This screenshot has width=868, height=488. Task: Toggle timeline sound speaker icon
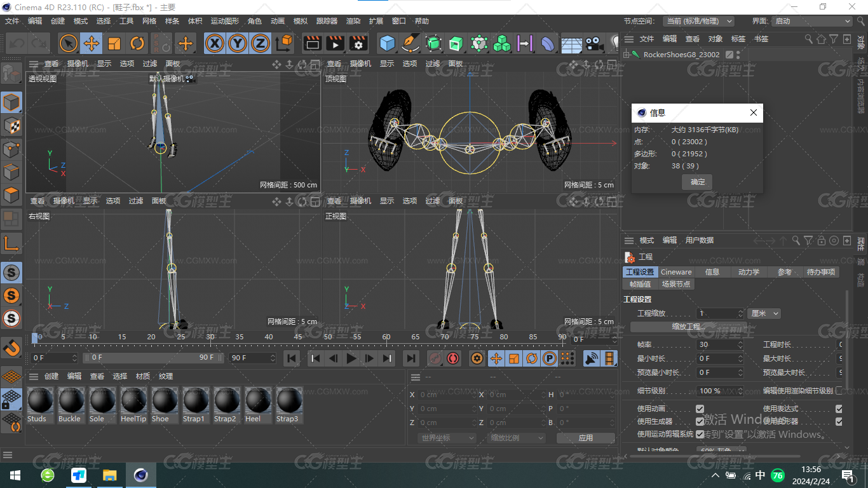click(x=592, y=358)
